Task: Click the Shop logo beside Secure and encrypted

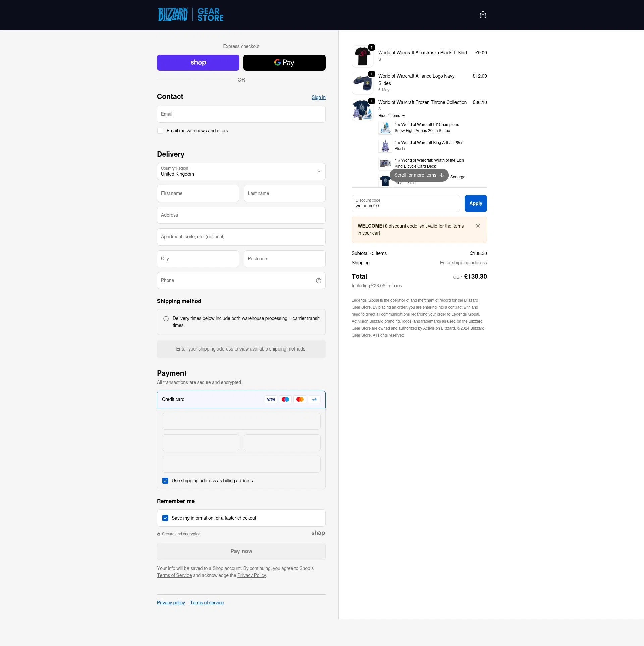Action: [x=318, y=533]
